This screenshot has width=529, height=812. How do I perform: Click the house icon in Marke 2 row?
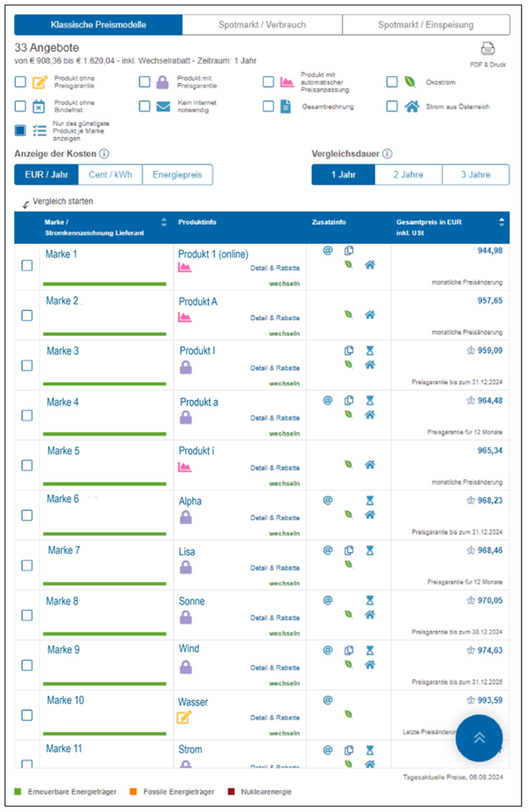click(370, 313)
